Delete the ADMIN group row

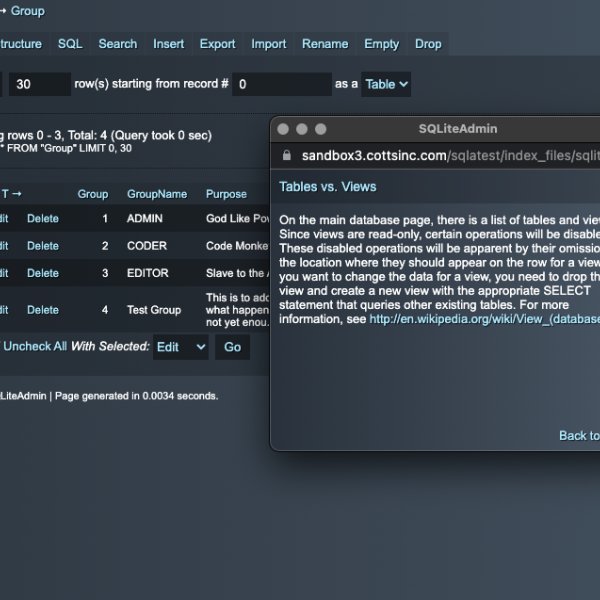pyautogui.click(x=43, y=218)
